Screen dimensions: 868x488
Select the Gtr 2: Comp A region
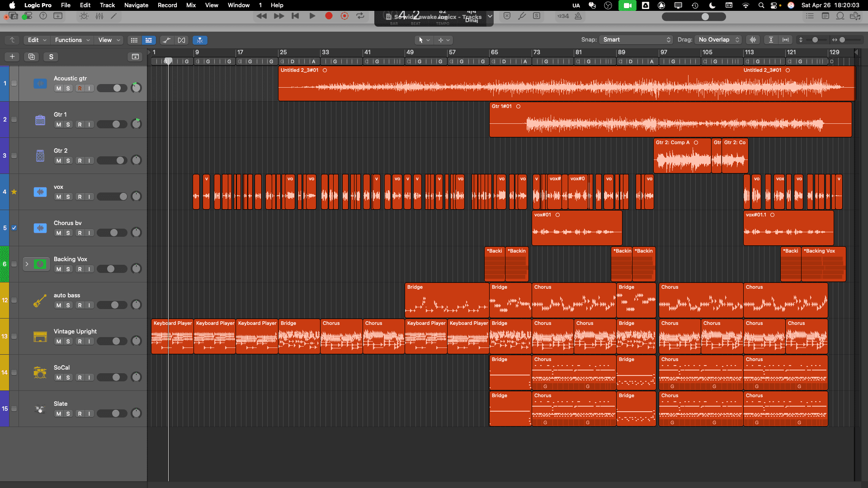(682, 156)
